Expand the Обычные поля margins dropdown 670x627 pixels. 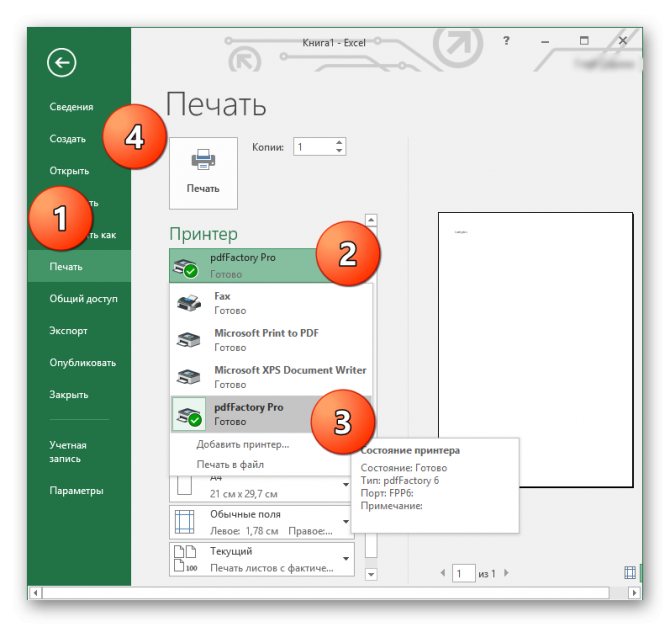pyautogui.click(x=345, y=522)
